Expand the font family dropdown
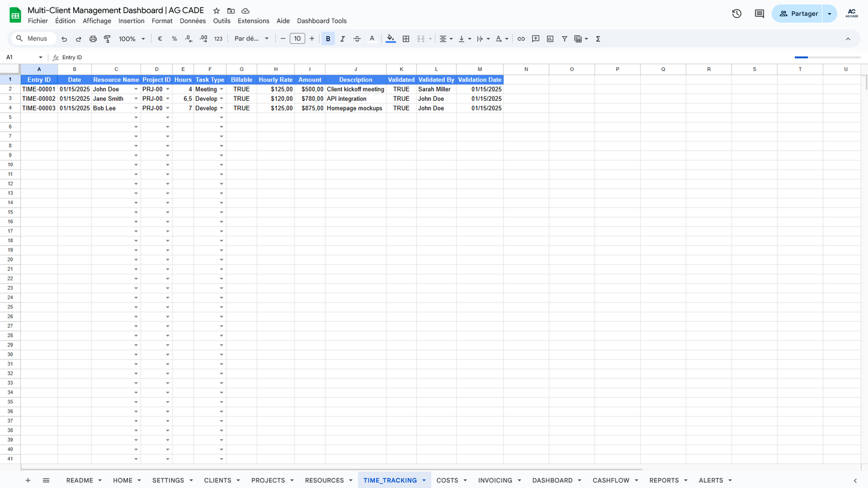 (x=251, y=39)
